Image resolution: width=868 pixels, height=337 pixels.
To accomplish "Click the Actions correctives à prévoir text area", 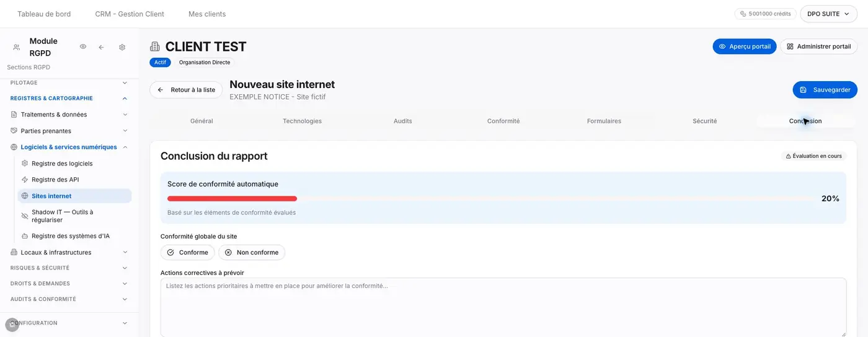I will (503, 307).
